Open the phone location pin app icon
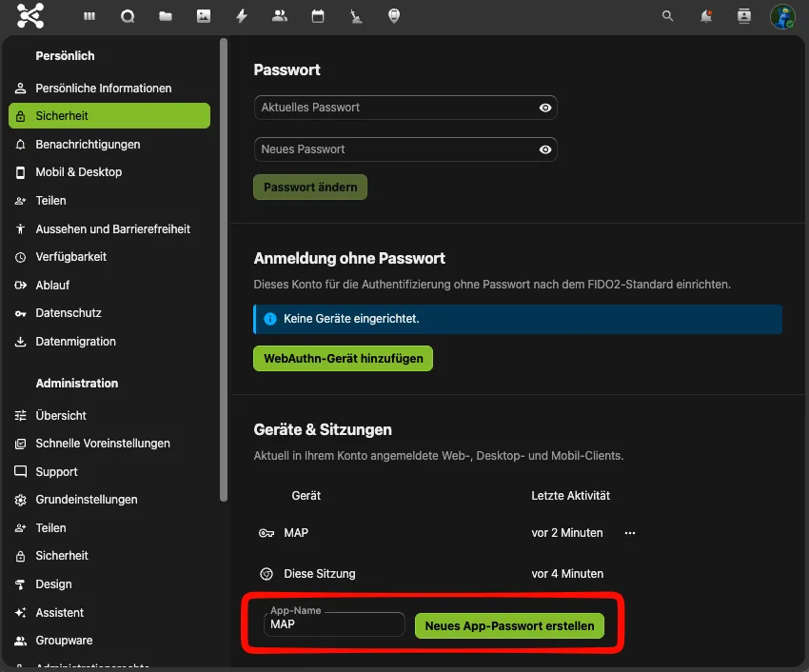This screenshot has width=809, height=672. coord(394,16)
